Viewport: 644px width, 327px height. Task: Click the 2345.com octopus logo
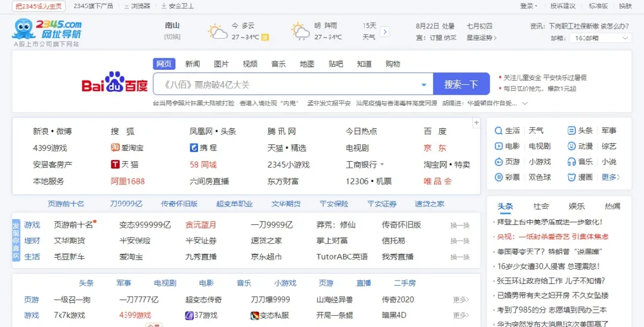pyautogui.click(x=47, y=30)
